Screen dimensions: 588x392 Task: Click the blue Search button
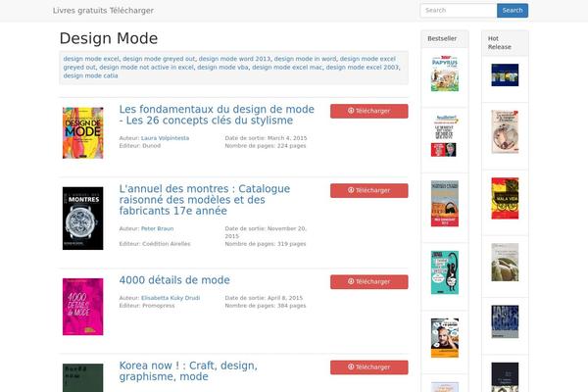coord(513,11)
